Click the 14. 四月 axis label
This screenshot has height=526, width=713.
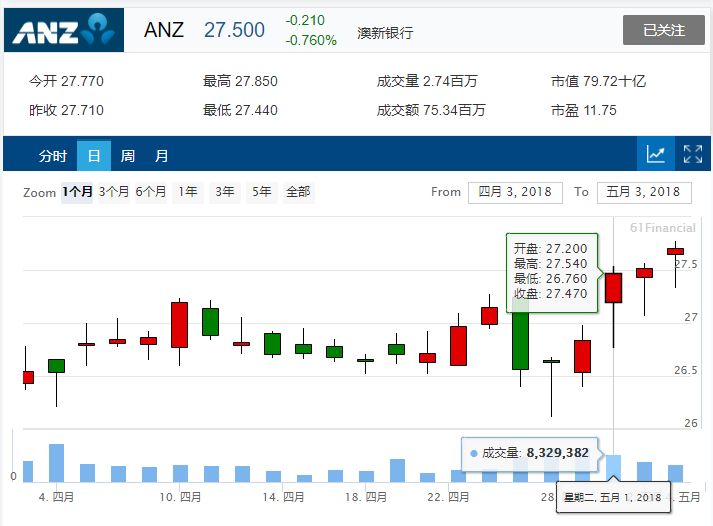[283, 497]
